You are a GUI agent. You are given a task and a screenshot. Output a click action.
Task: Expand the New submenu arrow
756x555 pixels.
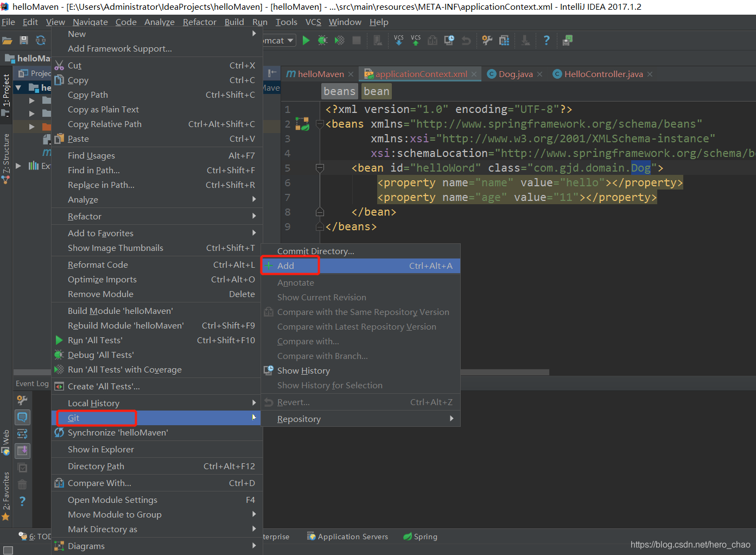[254, 34]
